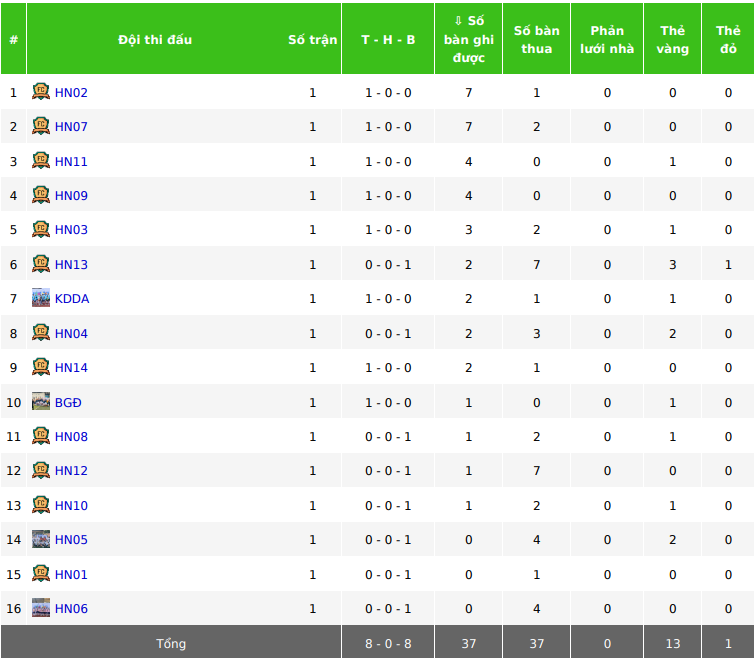The height and width of the screenshot is (658, 754).
Task: Open the HN05 team link
Action: 71,540
